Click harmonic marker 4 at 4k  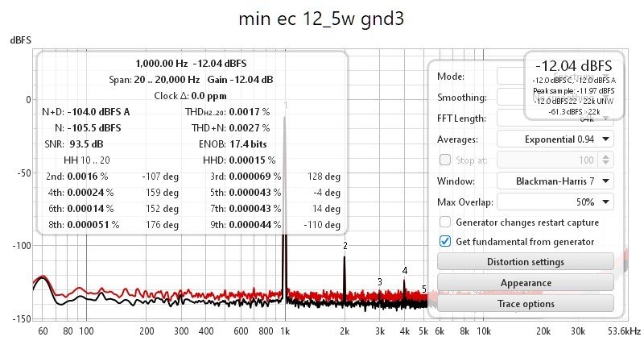coord(405,271)
